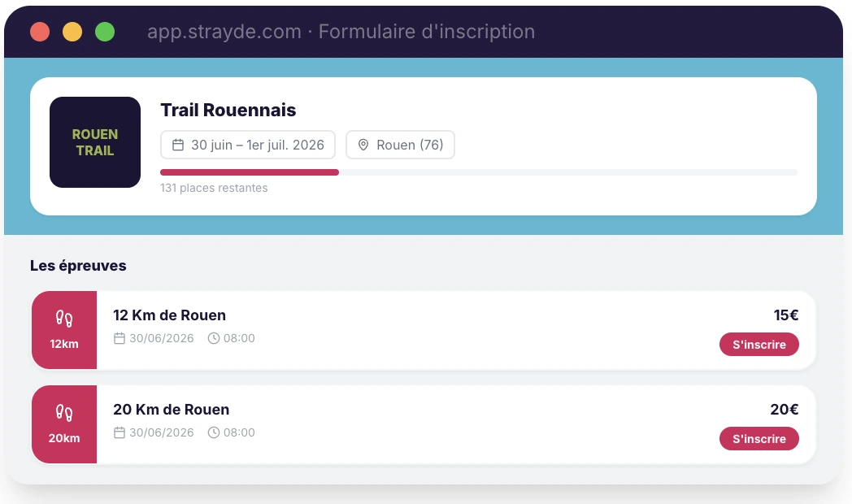Viewport: 852px width, 504px height.
Task: Click the location pin icon beside Rouen (76)
Action: click(363, 146)
